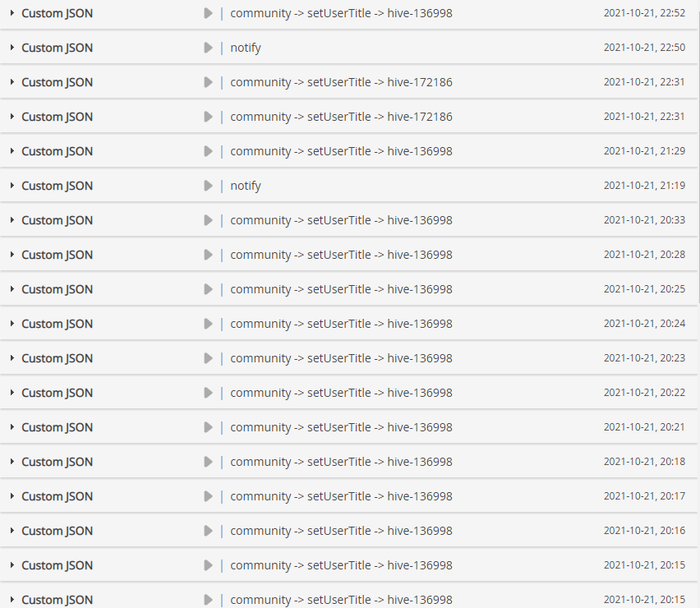Expand the Custom JSON entry from 20:22

tap(12, 393)
